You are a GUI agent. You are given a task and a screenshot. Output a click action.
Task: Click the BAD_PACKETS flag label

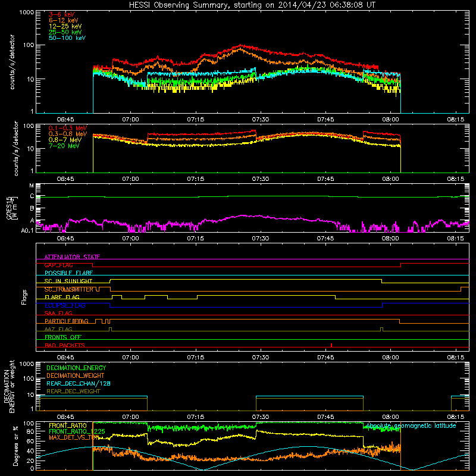65,345
